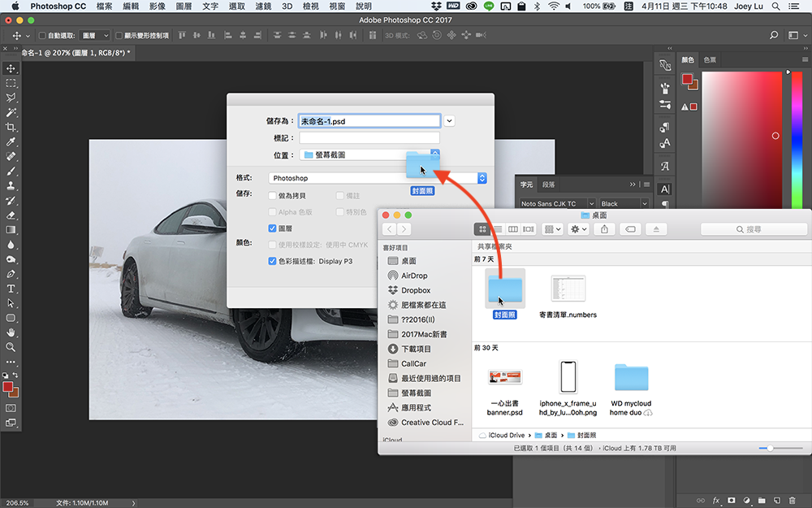812x508 pixels.
Task: Open the 影像 menu
Action: point(157,7)
